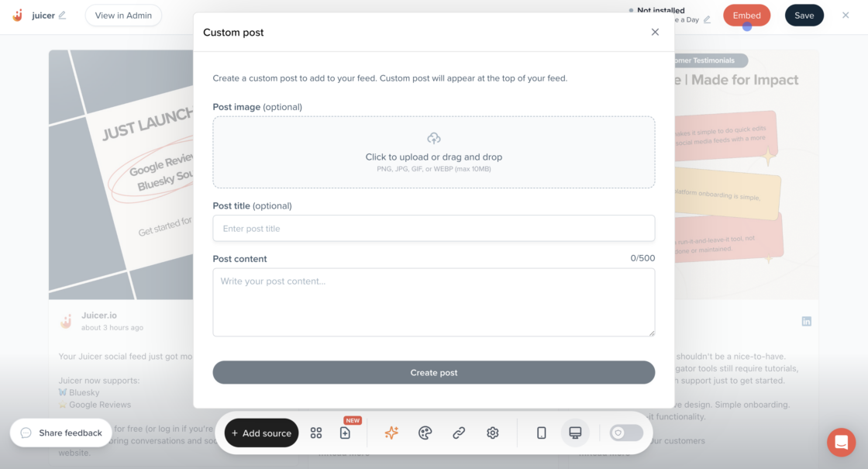Viewport: 868px width, 469px height.
Task: Click into the Post content textarea
Action: [x=434, y=302]
